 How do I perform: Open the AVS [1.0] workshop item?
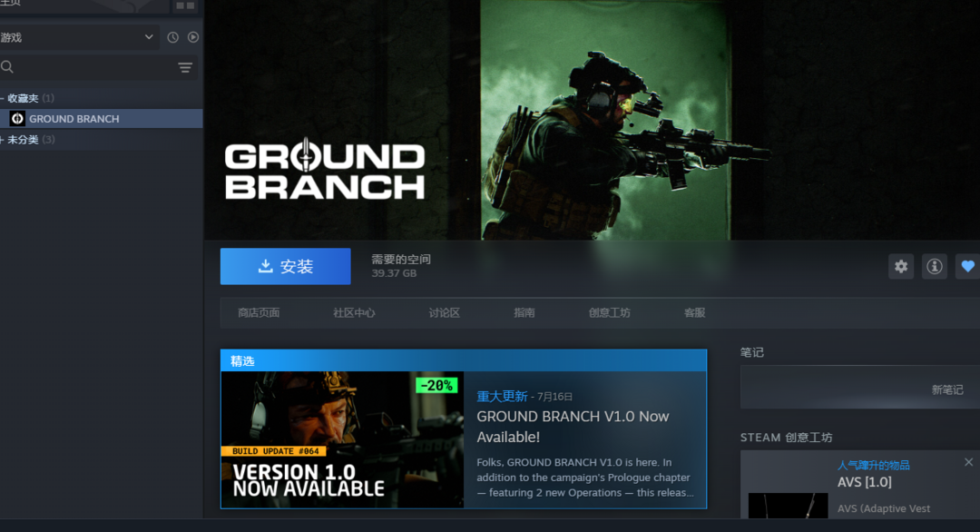865,482
